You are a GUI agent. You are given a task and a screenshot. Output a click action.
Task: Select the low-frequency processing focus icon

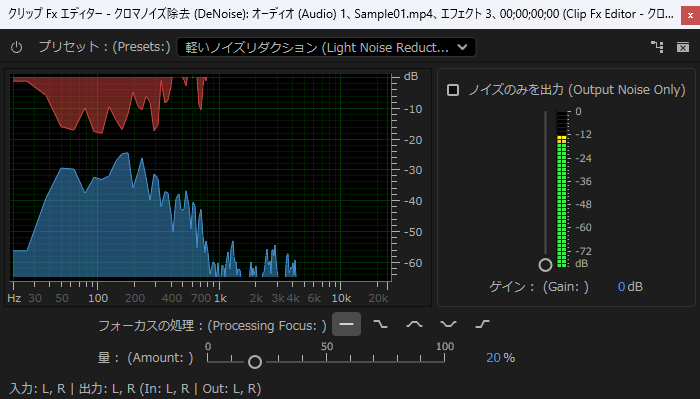coord(380,324)
